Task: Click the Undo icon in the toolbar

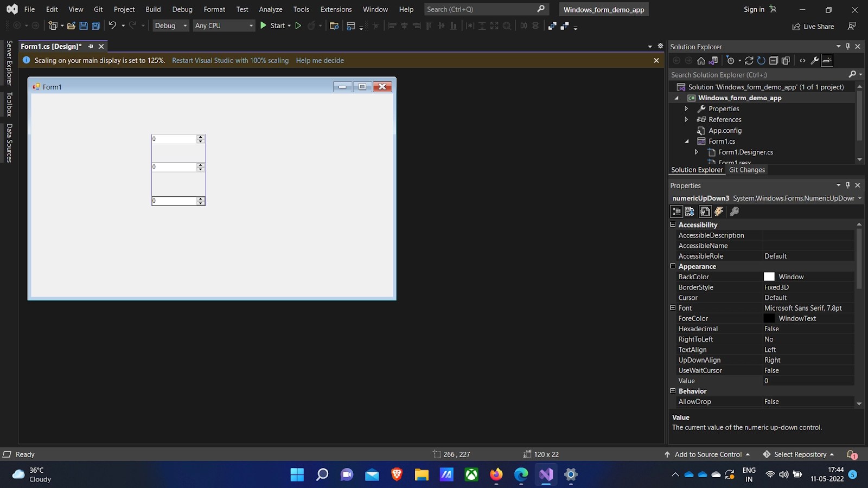Action: coord(112,25)
